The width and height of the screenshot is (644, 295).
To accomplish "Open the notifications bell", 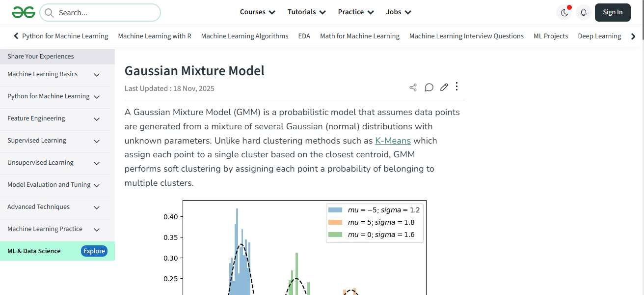I will tap(583, 12).
